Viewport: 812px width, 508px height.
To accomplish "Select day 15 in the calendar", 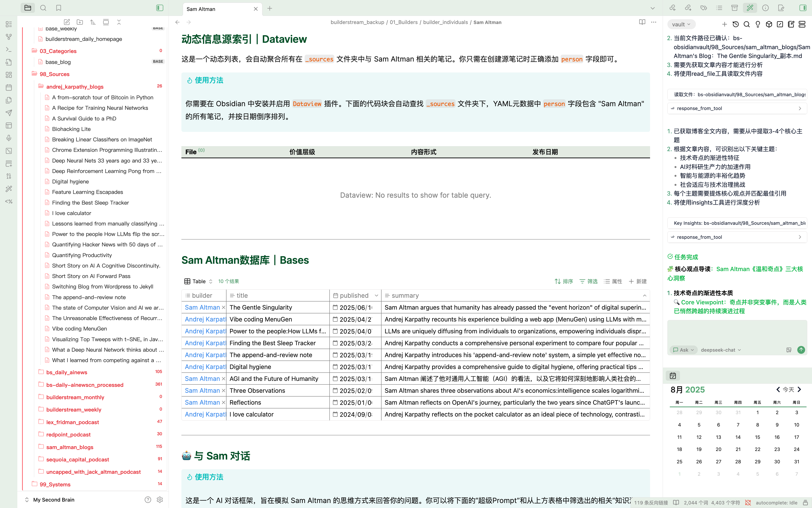I will (757, 437).
